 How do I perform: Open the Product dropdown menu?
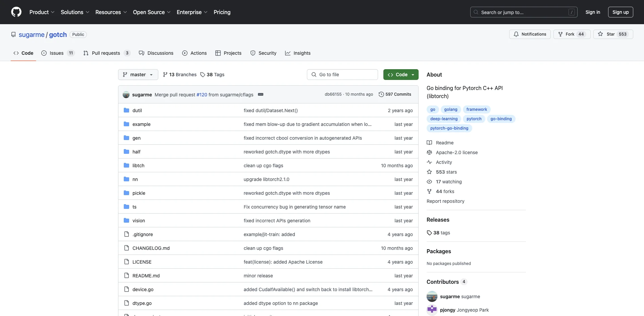pyautogui.click(x=42, y=12)
